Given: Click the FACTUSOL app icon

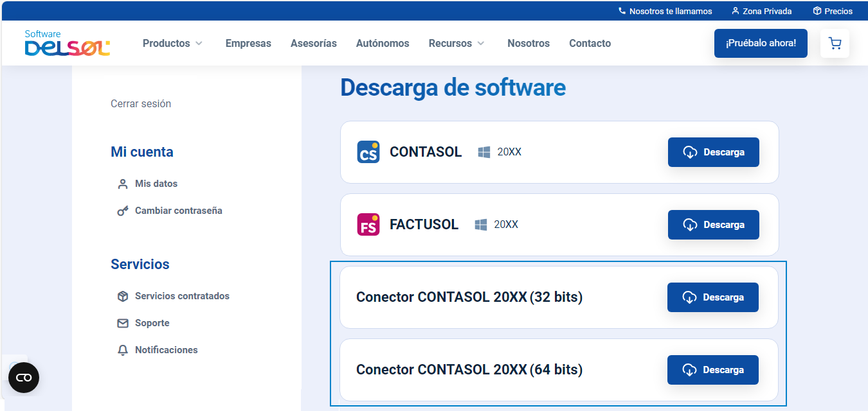Looking at the screenshot, I should (x=368, y=224).
